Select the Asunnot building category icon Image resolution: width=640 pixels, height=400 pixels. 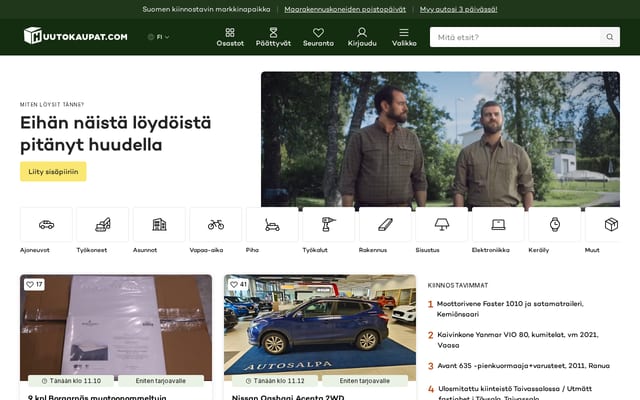tap(159, 224)
